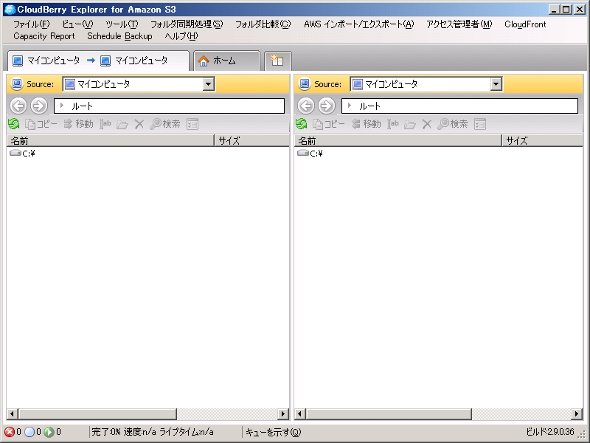Click the green running tasks status icon
590x443 pixels.
(x=49, y=432)
